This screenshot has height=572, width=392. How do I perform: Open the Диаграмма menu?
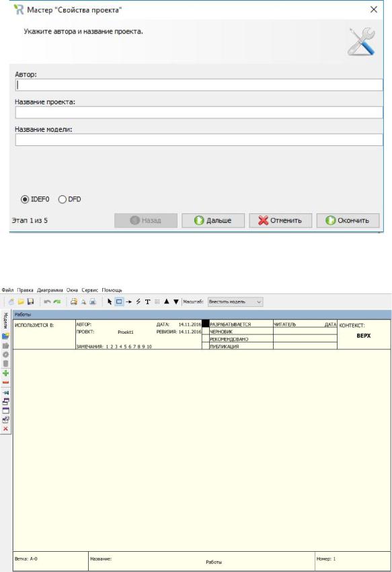tap(50, 290)
